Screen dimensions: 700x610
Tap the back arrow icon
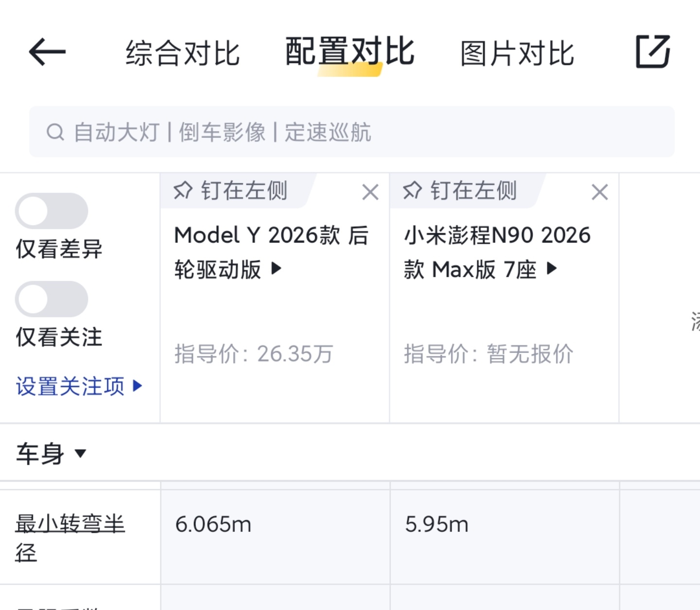(47, 52)
